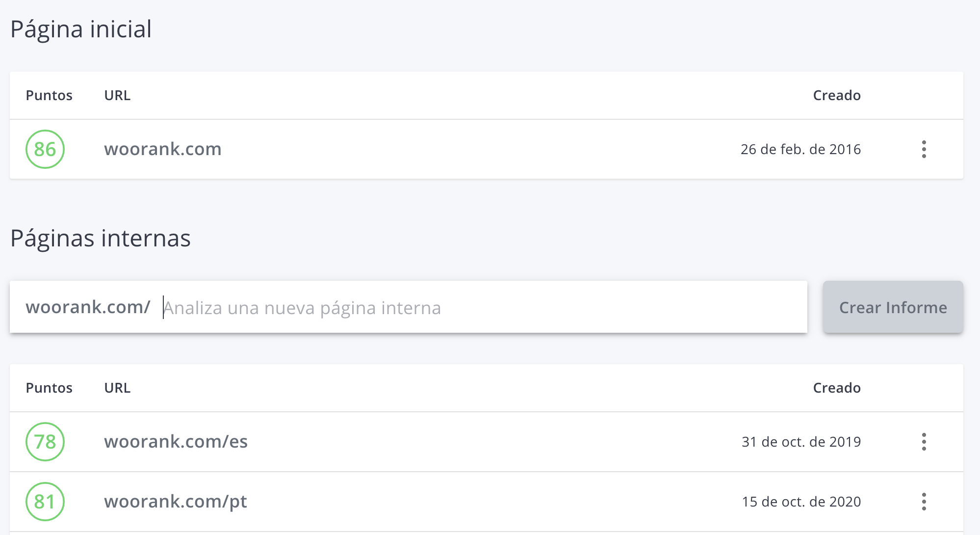Open the woorank.com/pt internal page report
980x535 pixels.
pyautogui.click(x=175, y=502)
